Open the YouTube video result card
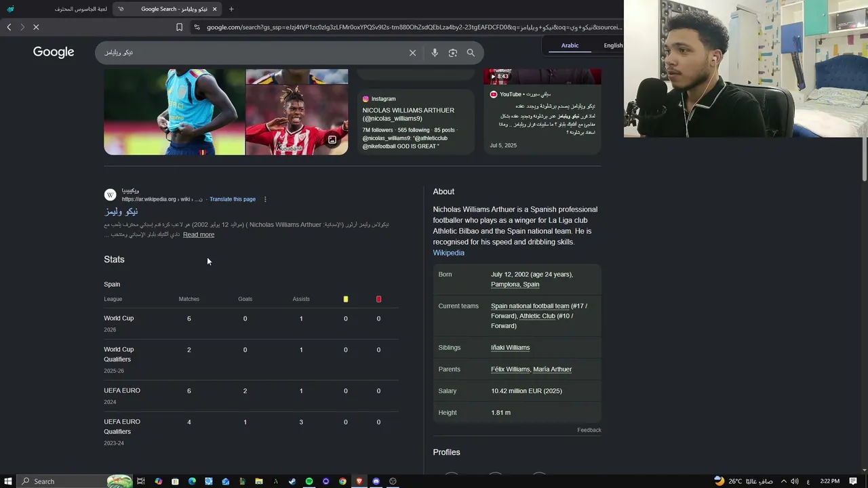Image resolution: width=868 pixels, height=488 pixels. pyautogui.click(x=542, y=112)
